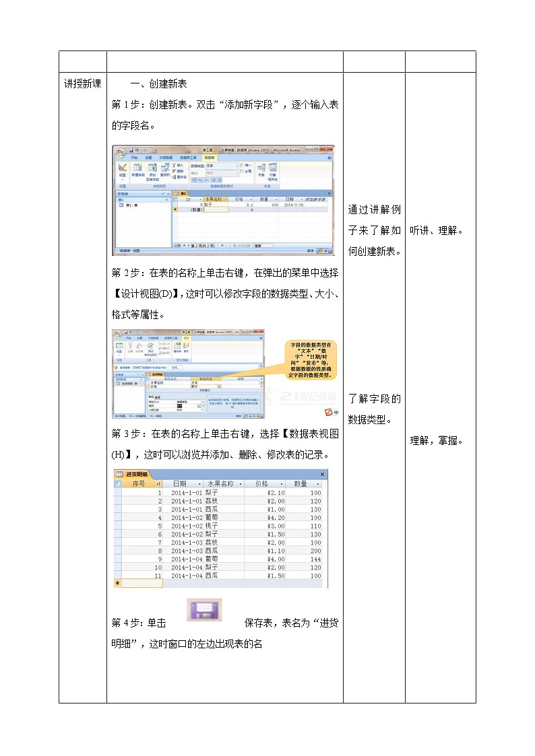
Task: Click the save icon in first quick access toolbar
Action: pos(131,150)
